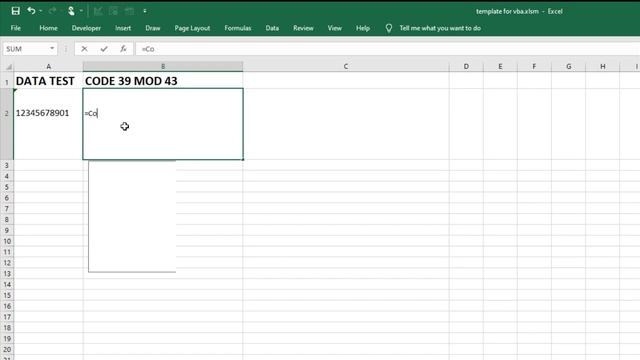The image size is (640, 360).
Task: Select the row 5 header
Action: pos(7,187)
